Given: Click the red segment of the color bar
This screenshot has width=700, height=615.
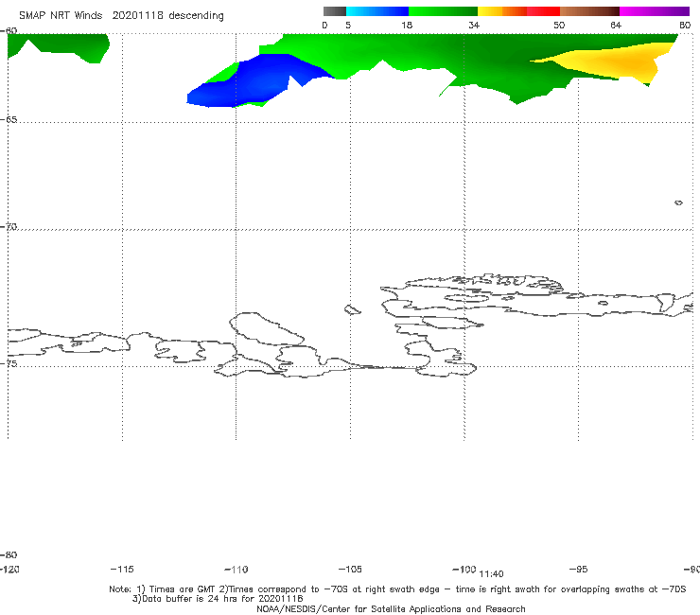Looking at the screenshot, I should (543, 11).
